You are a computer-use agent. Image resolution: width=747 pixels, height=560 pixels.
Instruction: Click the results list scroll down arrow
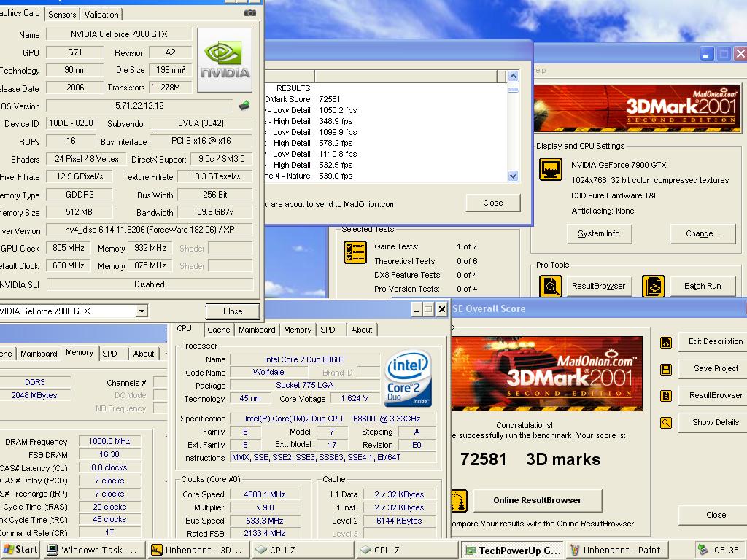(513, 176)
